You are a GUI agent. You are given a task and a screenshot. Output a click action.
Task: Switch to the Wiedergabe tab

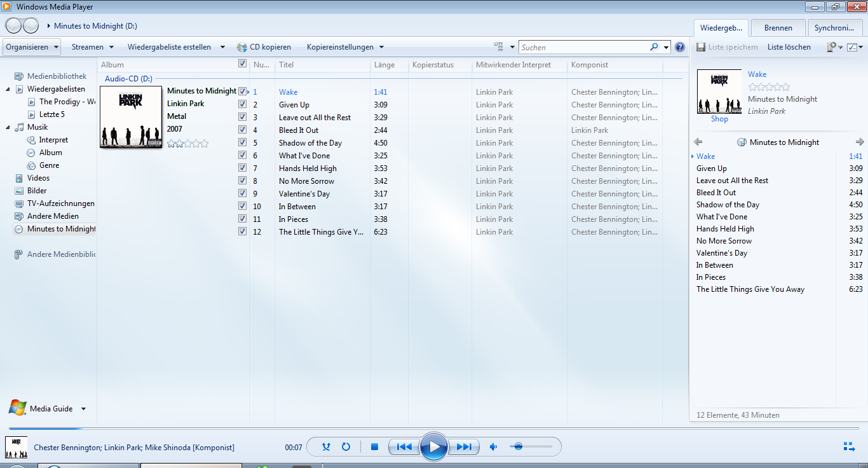[x=721, y=28]
